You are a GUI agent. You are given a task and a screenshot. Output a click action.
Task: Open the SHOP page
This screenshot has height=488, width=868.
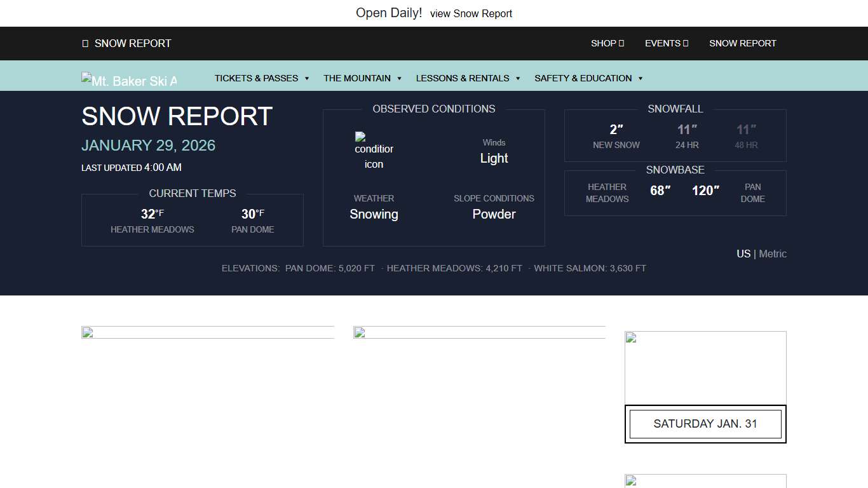(x=603, y=43)
